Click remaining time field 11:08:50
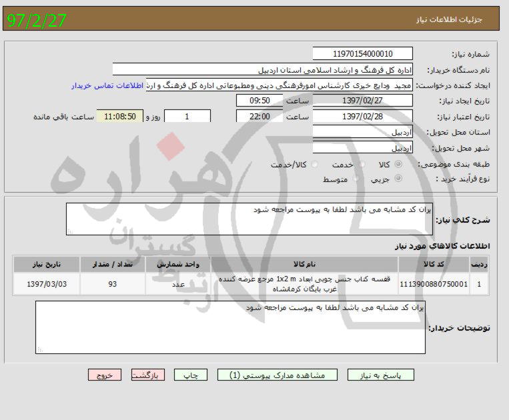The image size is (509, 420). [x=120, y=116]
